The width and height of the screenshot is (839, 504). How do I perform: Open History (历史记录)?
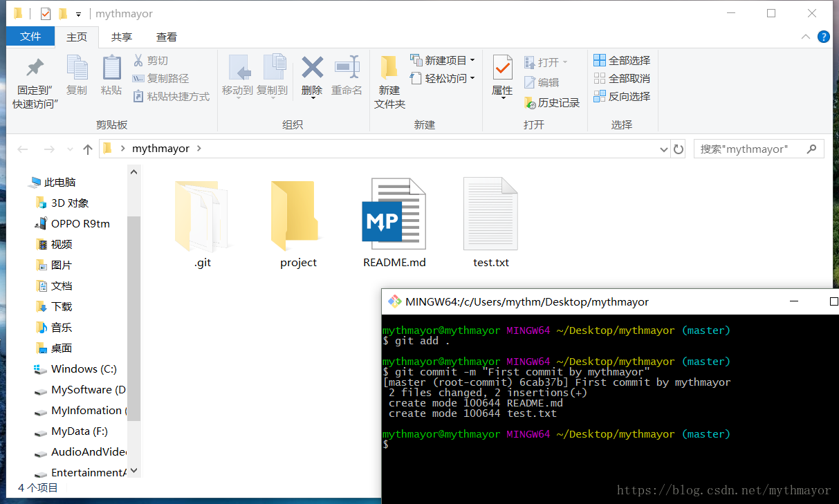552,102
